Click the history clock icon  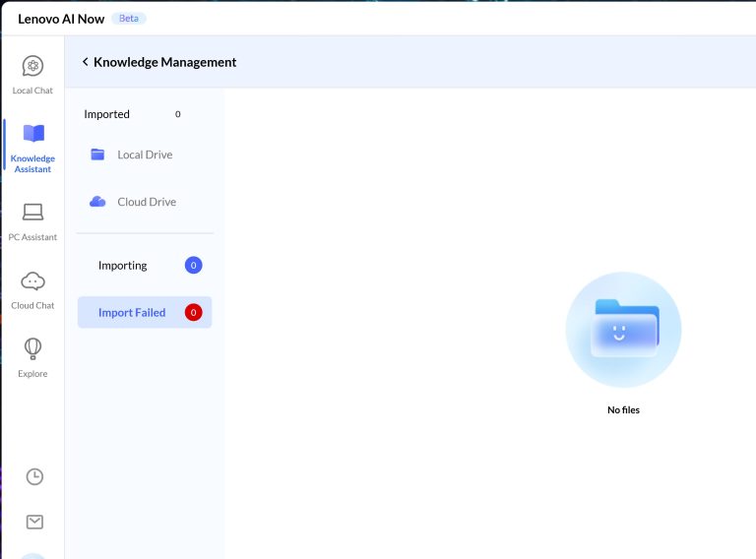point(34,476)
